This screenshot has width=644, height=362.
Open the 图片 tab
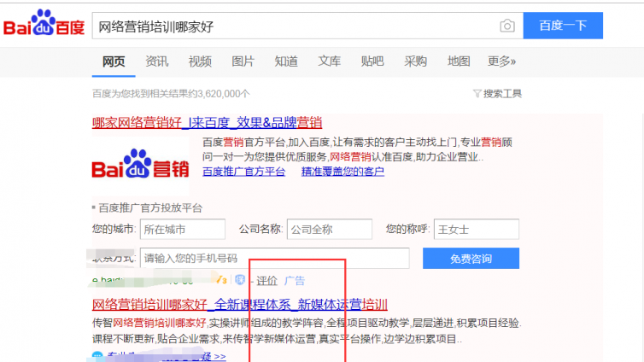pyautogui.click(x=243, y=61)
